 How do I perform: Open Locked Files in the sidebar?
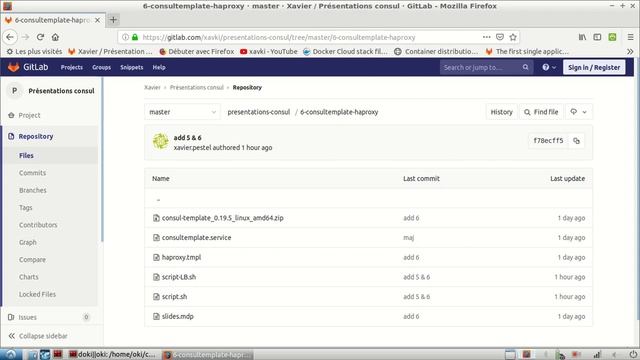37,294
